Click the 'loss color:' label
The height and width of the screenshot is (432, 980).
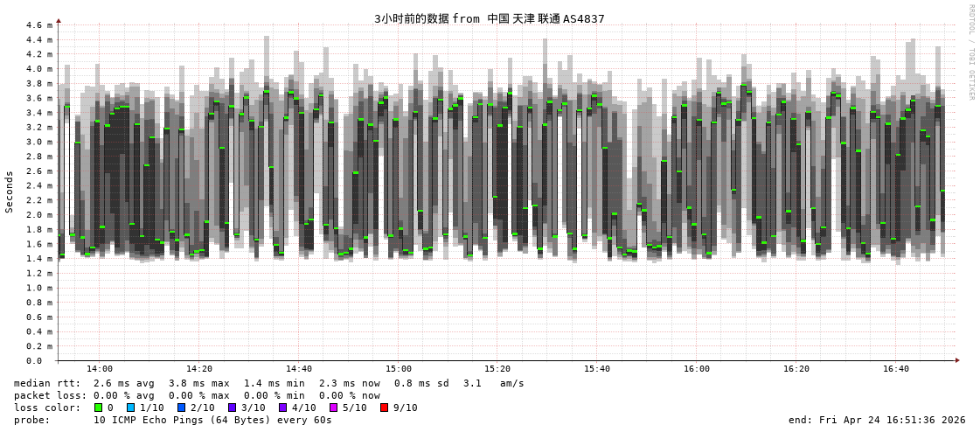(47, 408)
